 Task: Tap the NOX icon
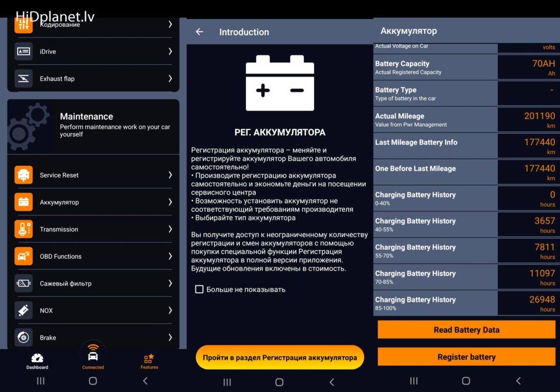(x=24, y=310)
